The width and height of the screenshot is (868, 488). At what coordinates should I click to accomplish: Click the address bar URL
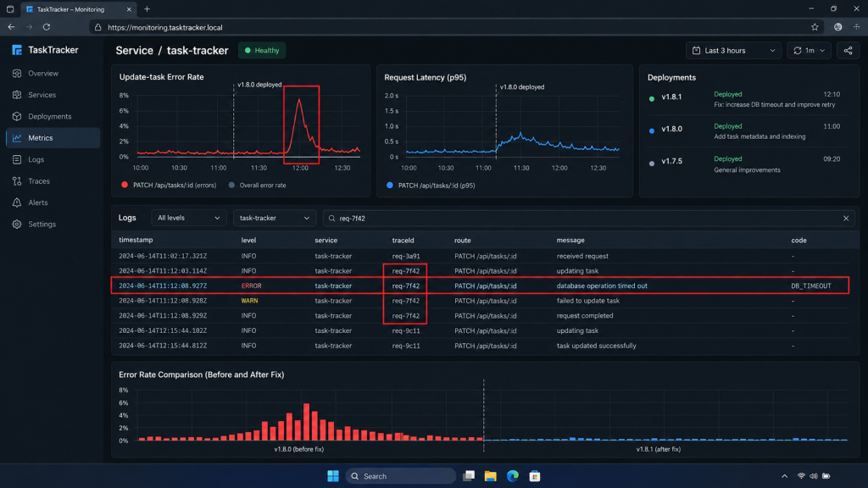pos(165,27)
